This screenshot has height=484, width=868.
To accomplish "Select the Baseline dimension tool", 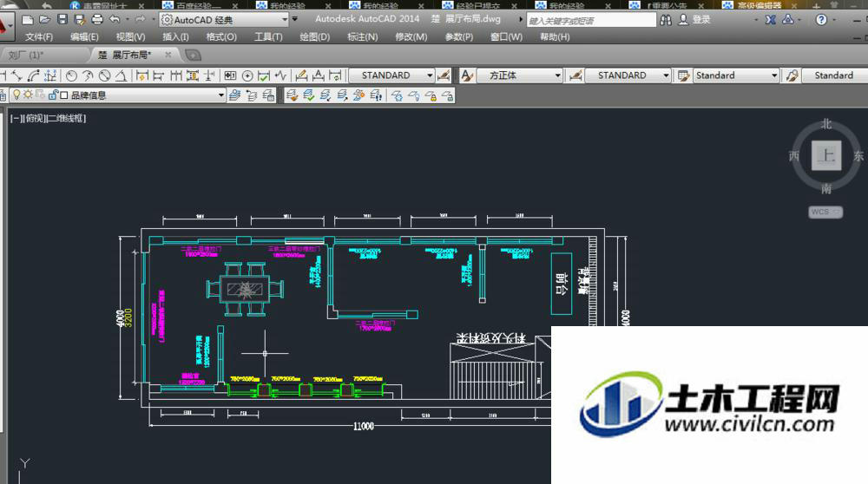I will [158, 75].
